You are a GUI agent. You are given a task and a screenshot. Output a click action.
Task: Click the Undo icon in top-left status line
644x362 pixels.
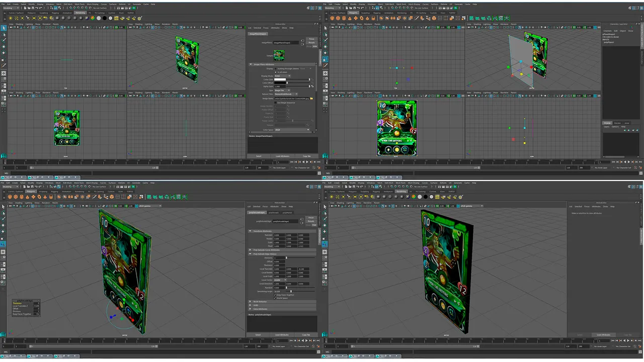pyautogui.click(x=37, y=8)
